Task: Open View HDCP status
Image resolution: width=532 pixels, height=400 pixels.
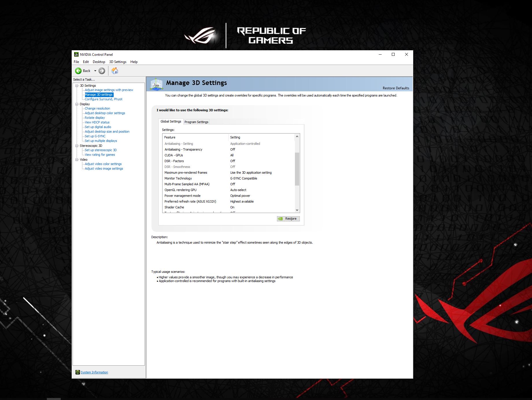Action: 97,122
